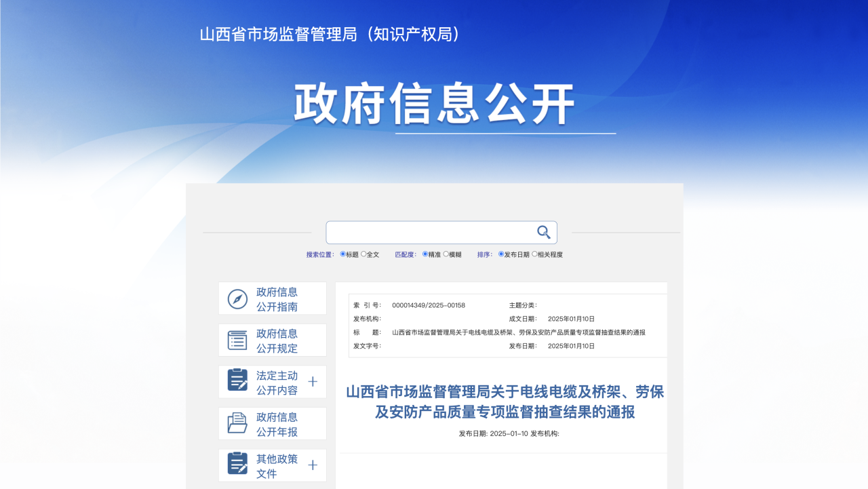Click the article headline about 电线电缆及桥架
Screen dimensions: 868x489
point(505,402)
